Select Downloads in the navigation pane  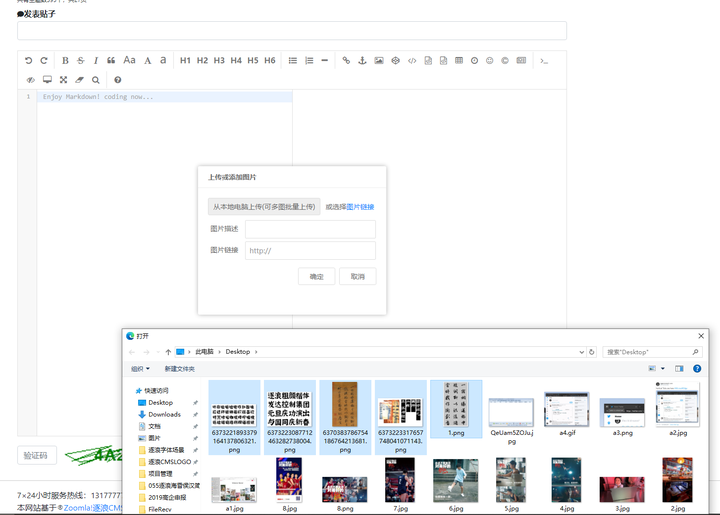(164, 414)
